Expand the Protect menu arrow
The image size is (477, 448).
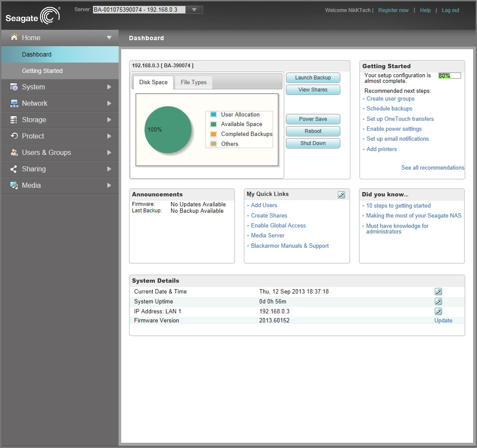109,136
